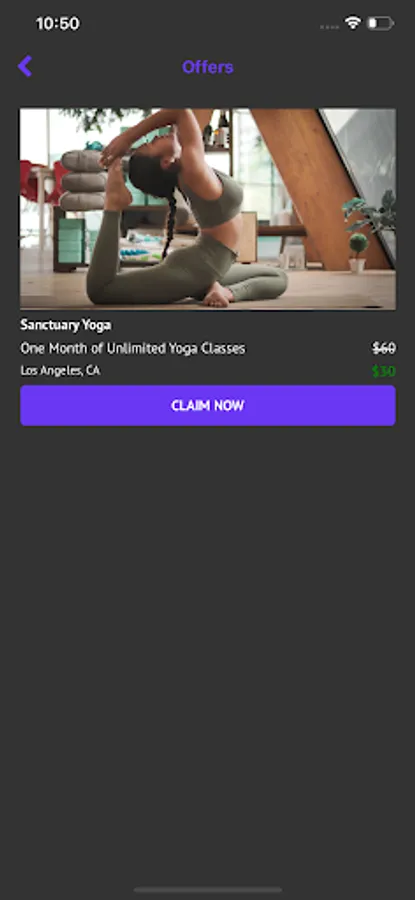
Task: Open the Sanctuary Yoga offer photo
Action: point(208,209)
